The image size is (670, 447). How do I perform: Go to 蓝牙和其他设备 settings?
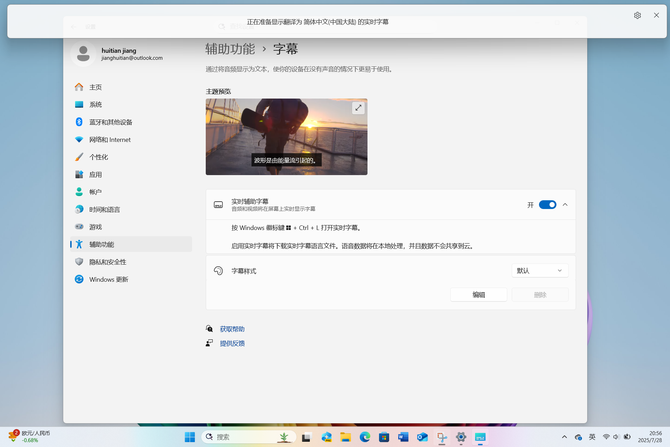pyautogui.click(x=110, y=122)
